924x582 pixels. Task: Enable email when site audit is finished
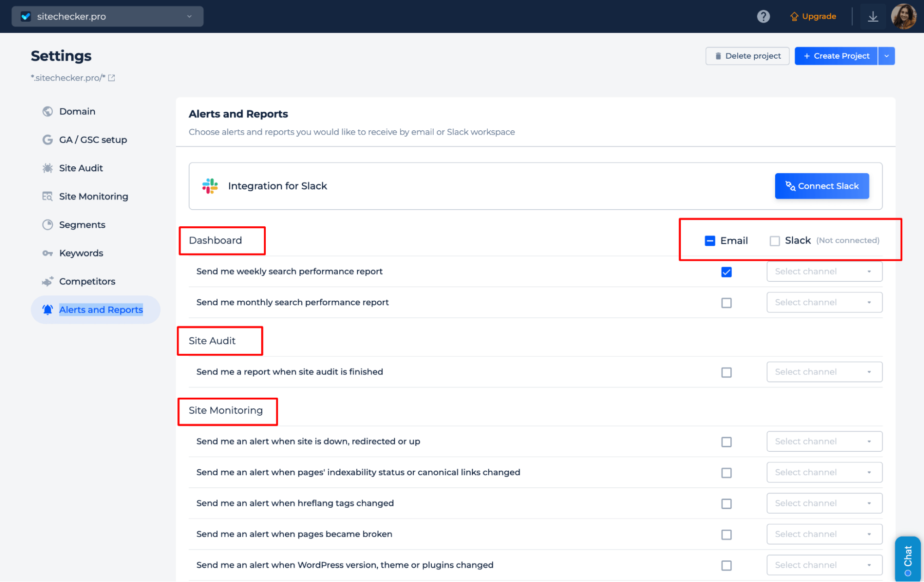click(x=726, y=372)
